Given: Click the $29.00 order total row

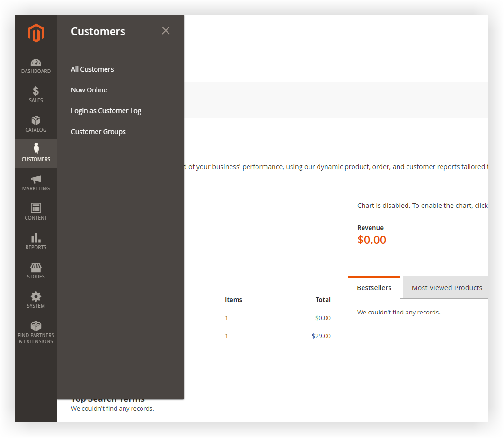Looking at the screenshot, I should 321,336.
